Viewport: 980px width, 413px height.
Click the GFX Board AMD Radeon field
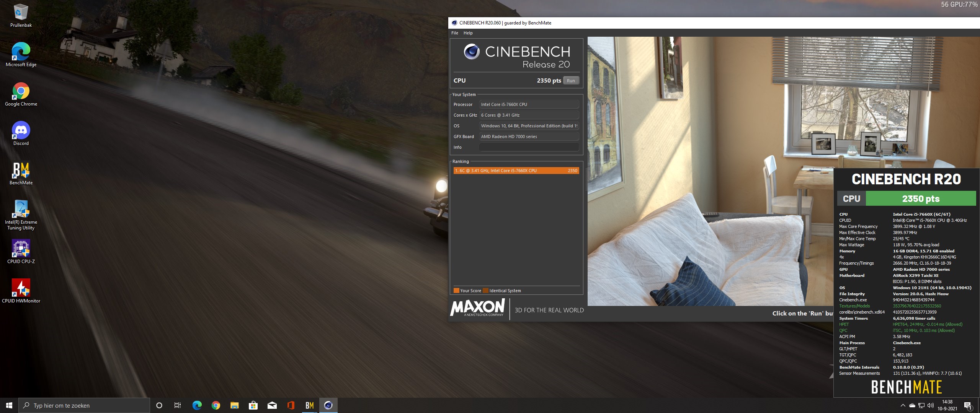tap(529, 137)
